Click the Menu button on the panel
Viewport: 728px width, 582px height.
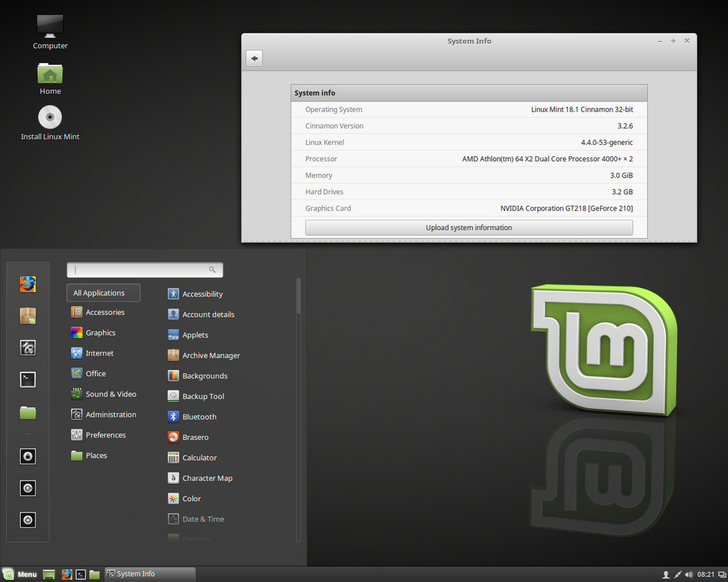click(x=19, y=575)
